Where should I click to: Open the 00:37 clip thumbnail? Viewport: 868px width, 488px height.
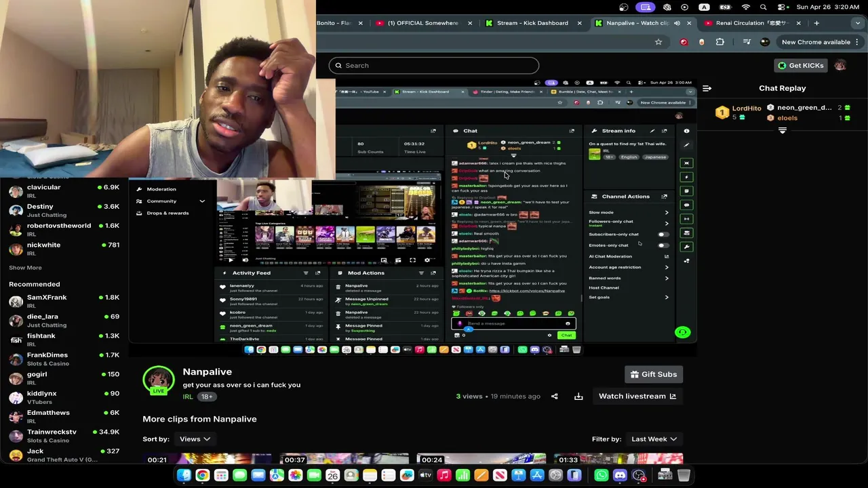(344, 459)
